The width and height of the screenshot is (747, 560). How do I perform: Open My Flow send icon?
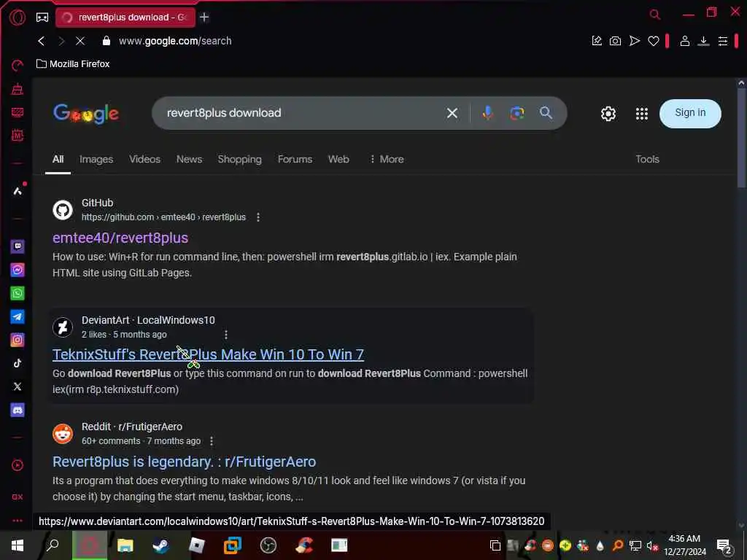(635, 41)
